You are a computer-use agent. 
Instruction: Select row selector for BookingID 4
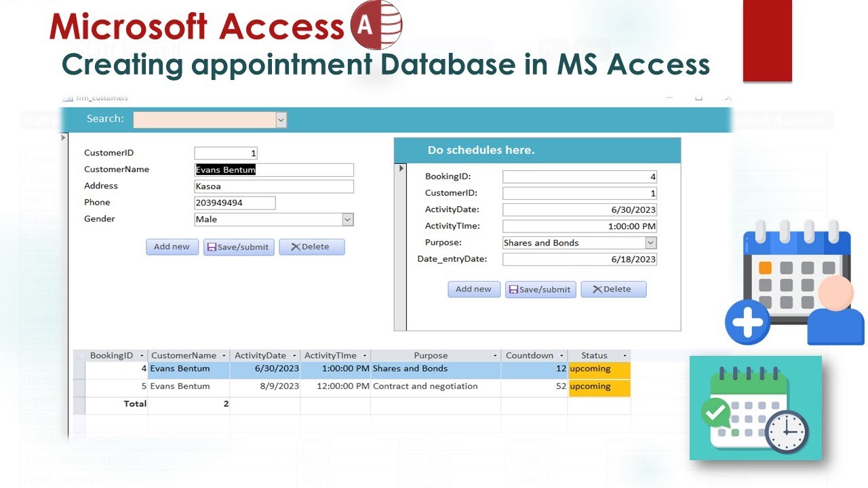(79, 370)
